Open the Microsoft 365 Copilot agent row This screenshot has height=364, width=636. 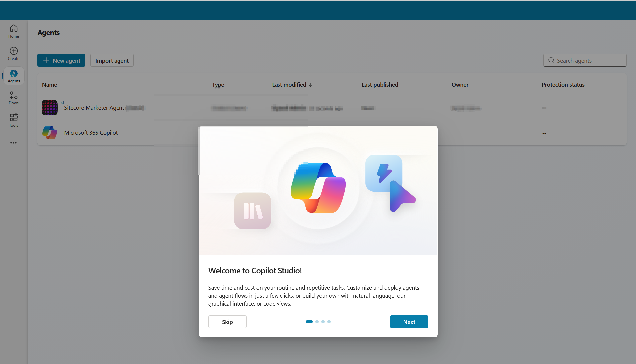point(91,133)
